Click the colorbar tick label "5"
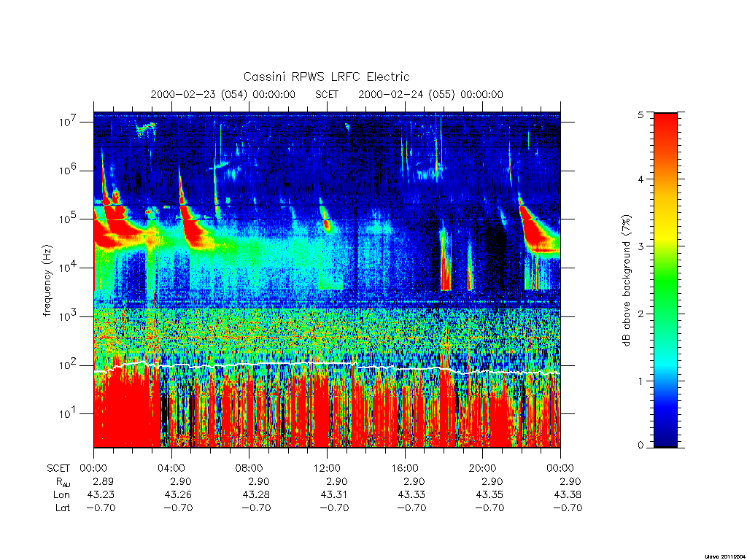 (640, 114)
